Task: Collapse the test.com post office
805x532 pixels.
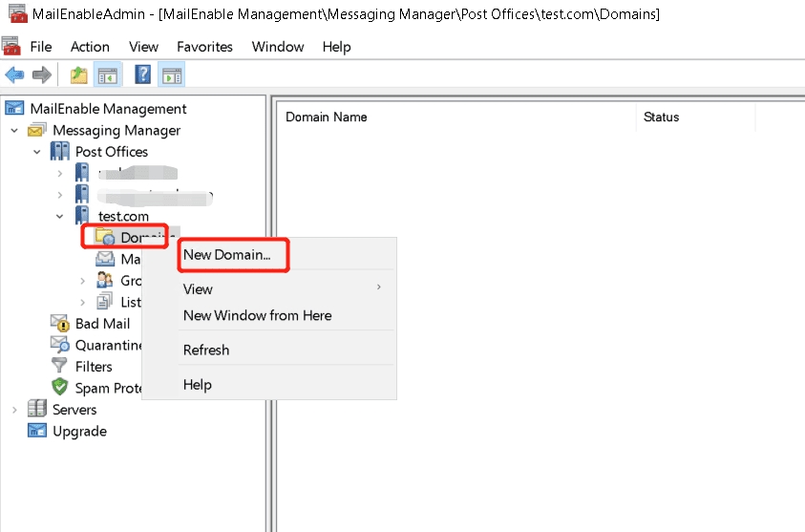Action: pyautogui.click(x=60, y=217)
